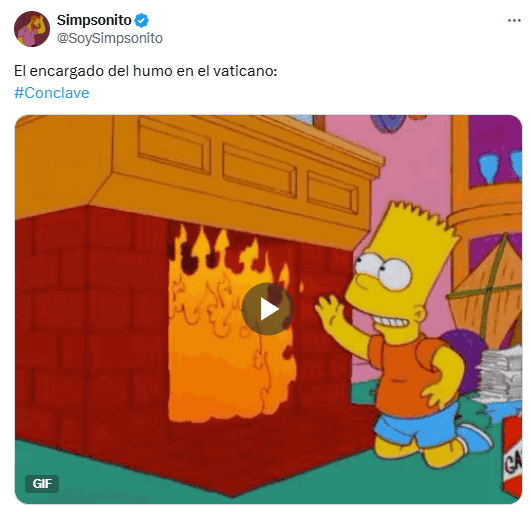531x512 pixels.
Task: Click the blue glasses on the shelf
Action: coord(500,168)
